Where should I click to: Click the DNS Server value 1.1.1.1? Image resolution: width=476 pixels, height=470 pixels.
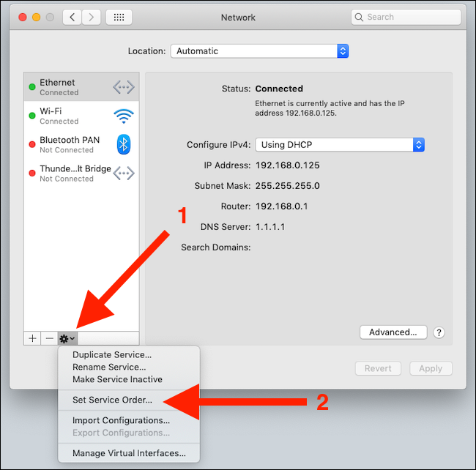270,227
